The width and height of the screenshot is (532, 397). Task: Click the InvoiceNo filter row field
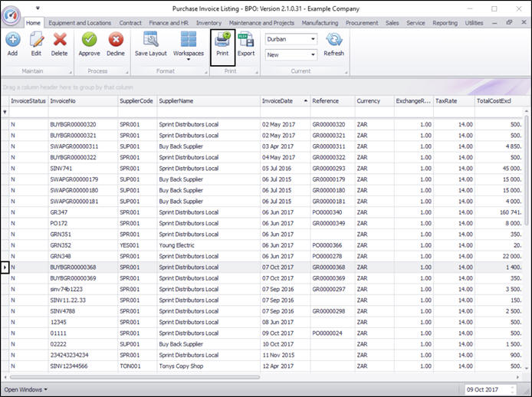click(x=80, y=112)
